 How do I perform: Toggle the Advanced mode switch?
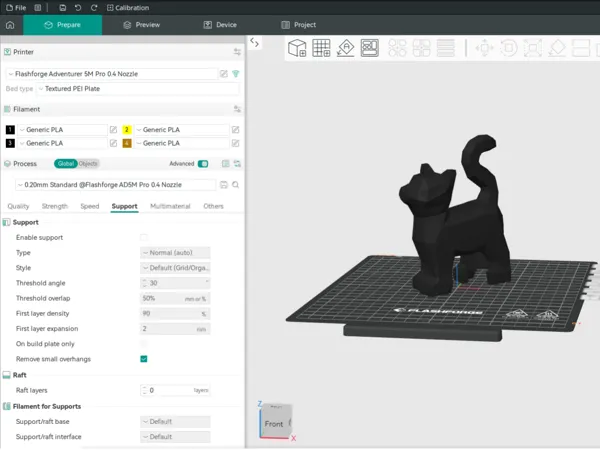coord(203,164)
